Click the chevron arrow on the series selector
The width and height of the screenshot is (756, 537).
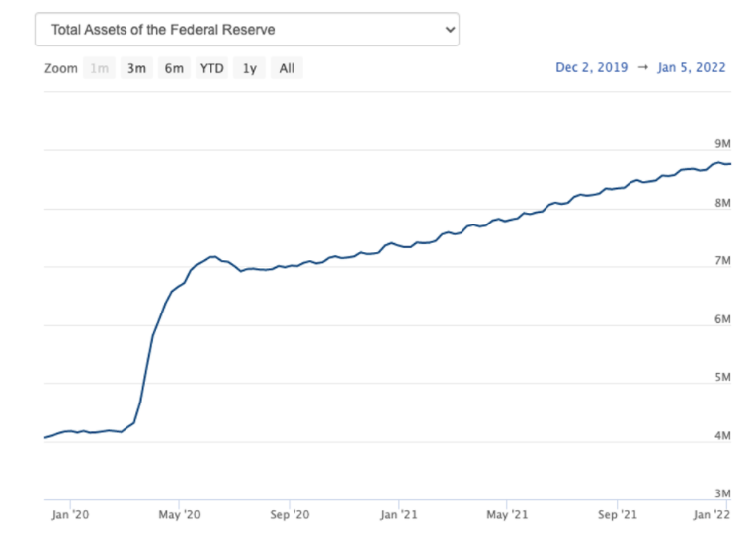pos(450,30)
